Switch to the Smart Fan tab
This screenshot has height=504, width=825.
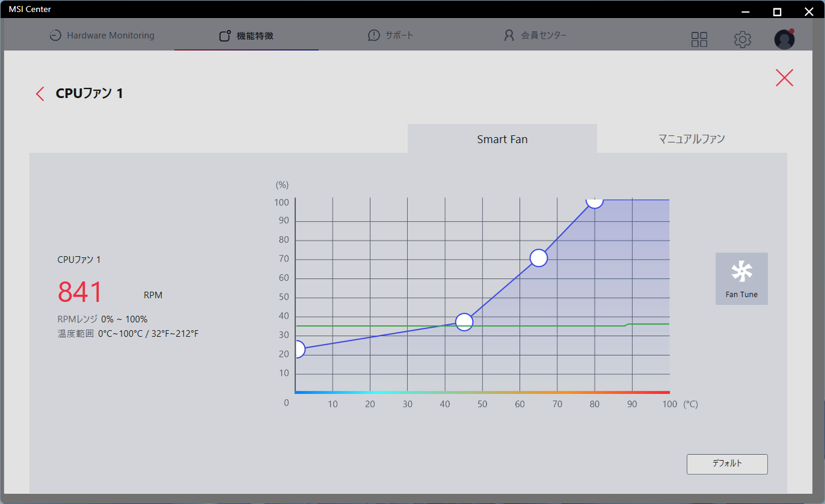coord(502,139)
